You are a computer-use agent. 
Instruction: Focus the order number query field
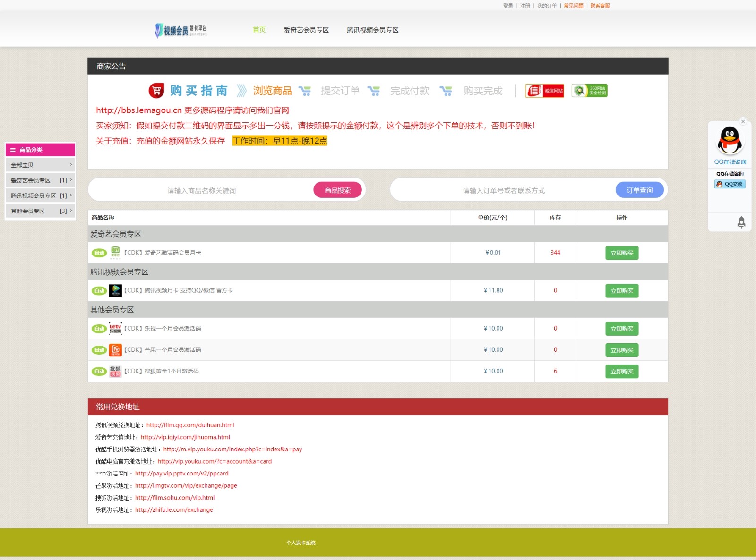[504, 190]
